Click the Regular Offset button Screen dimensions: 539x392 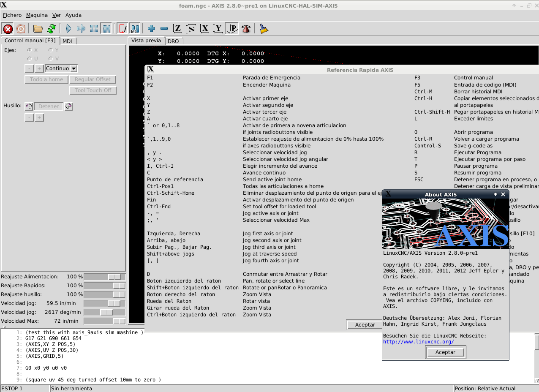93,79
